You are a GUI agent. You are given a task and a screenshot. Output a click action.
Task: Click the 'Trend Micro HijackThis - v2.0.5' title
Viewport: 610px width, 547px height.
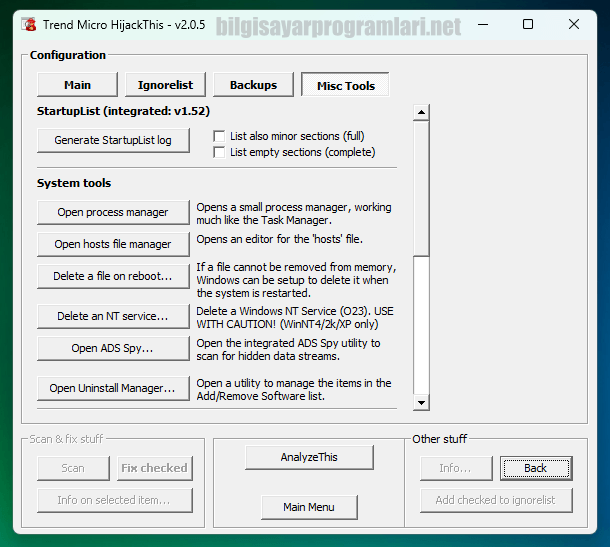(x=124, y=25)
